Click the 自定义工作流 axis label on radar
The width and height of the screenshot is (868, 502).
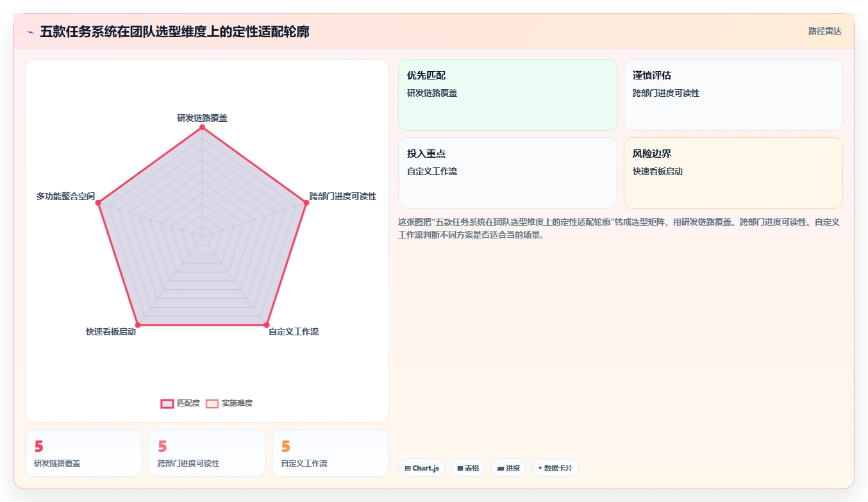point(294,331)
